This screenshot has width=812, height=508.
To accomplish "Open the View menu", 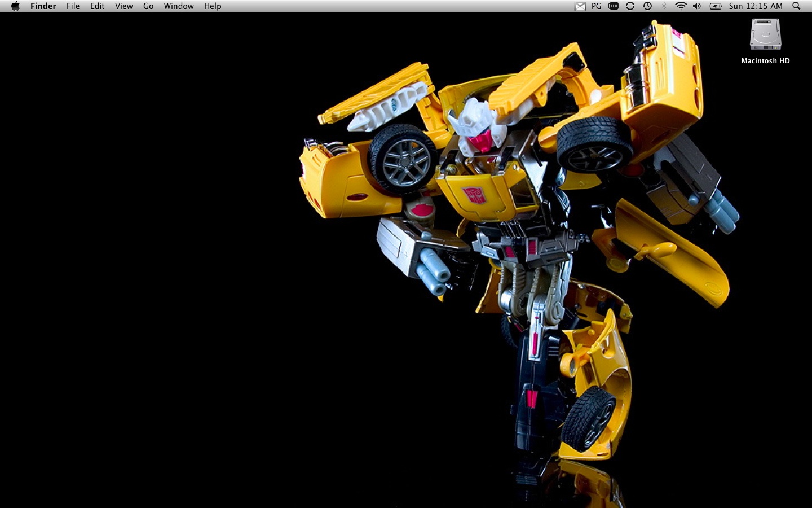I will click(x=123, y=6).
